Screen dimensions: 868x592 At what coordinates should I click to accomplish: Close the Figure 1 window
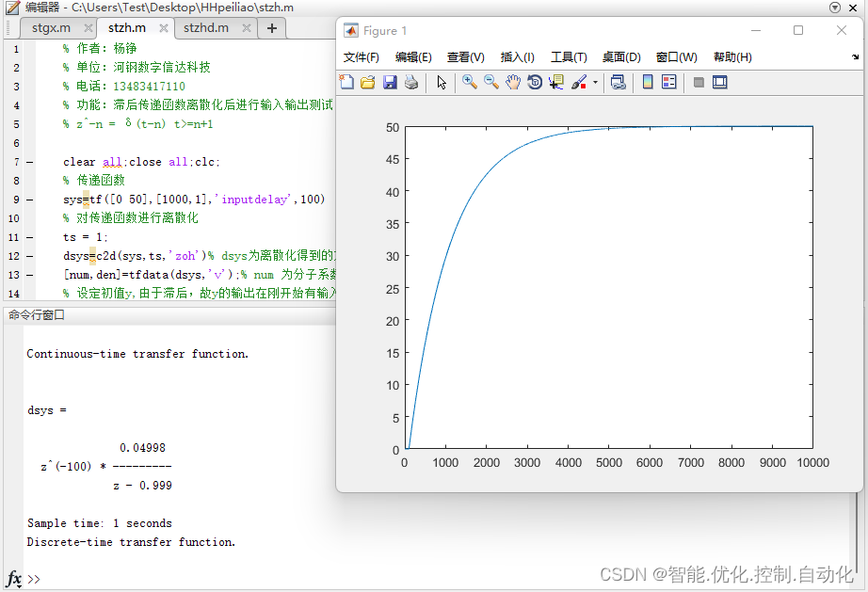point(842,30)
